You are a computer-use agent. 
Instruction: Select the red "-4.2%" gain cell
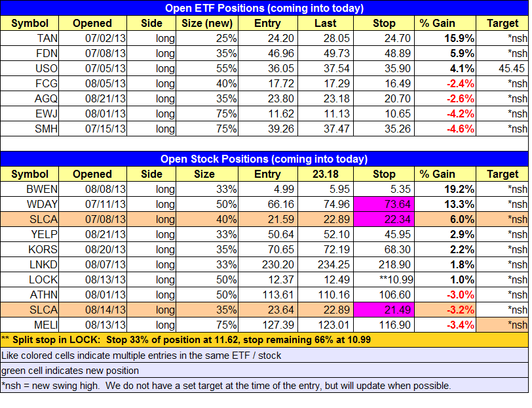(445, 113)
